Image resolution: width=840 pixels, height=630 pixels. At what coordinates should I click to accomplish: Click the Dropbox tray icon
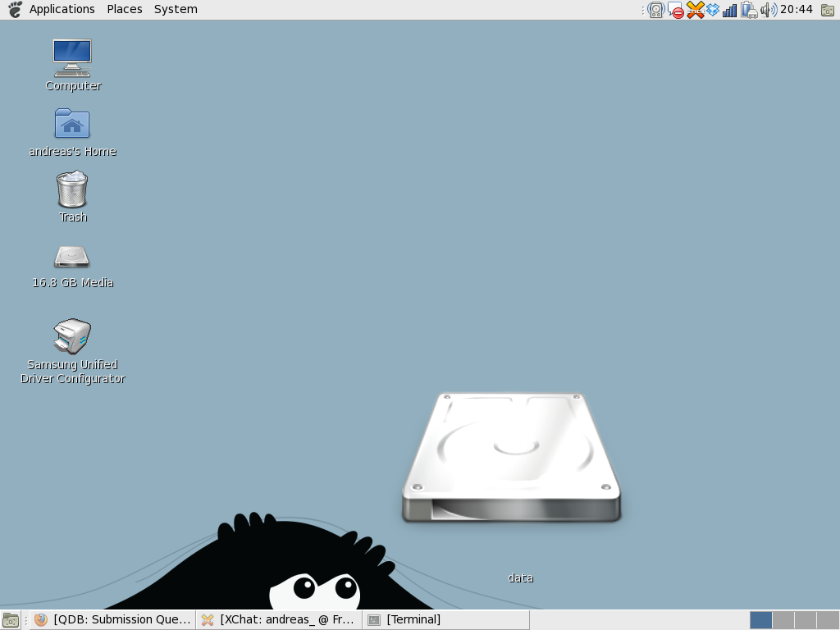712,10
